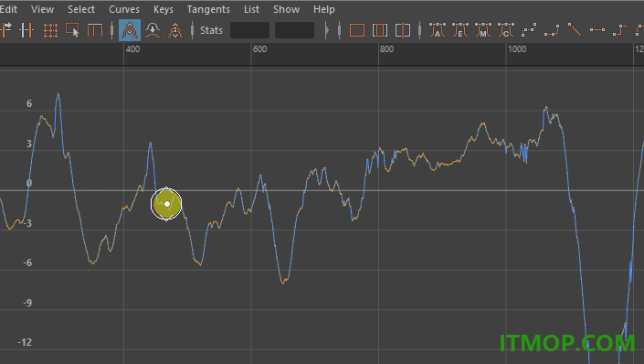Center the view about current time
The height and width of the screenshot is (364, 644).
tap(403, 30)
